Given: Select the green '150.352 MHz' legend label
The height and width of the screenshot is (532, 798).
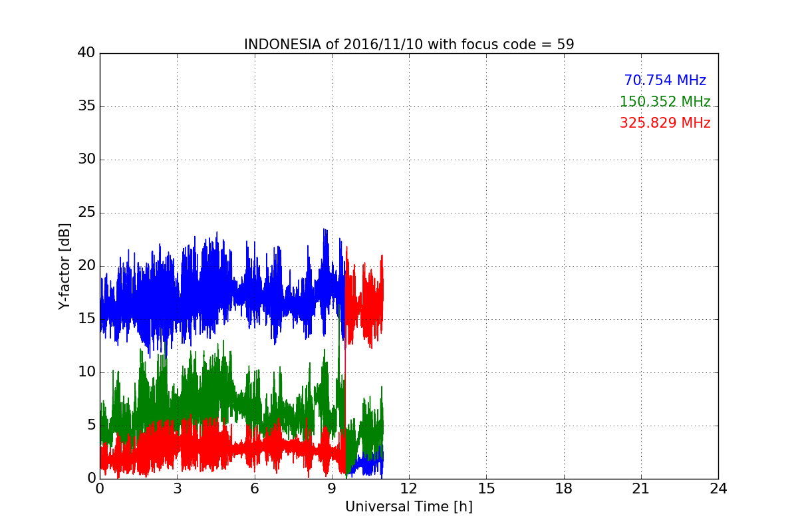Looking at the screenshot, I should (x=665, y=102).
